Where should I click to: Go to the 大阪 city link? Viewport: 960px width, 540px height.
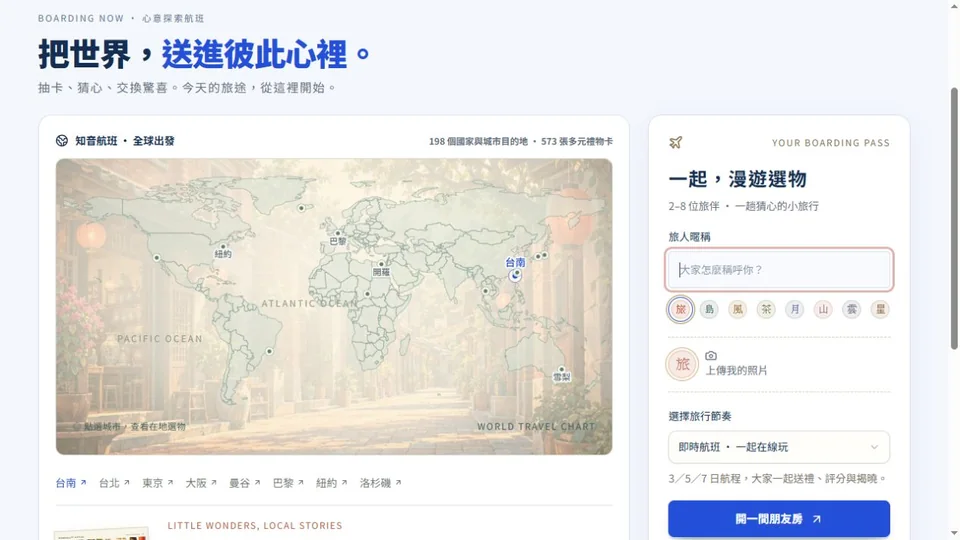[x=201, y=483]
